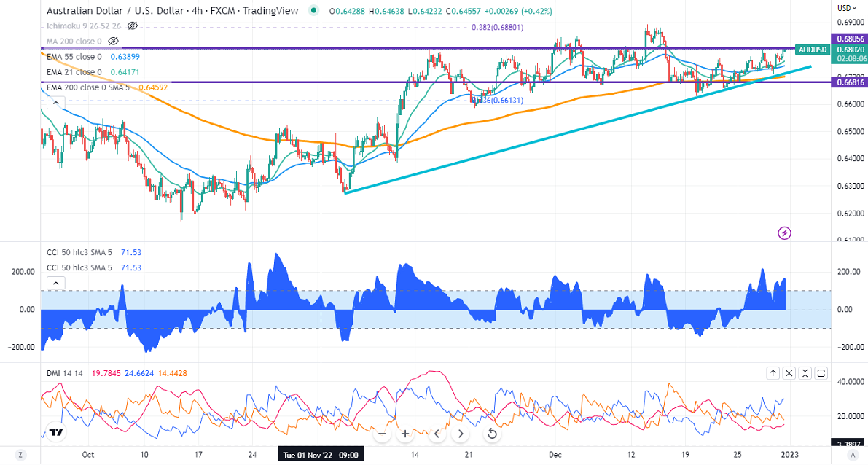Click the 0.68056 purple price label
This screenshot has width=868, height=465.
849,39
